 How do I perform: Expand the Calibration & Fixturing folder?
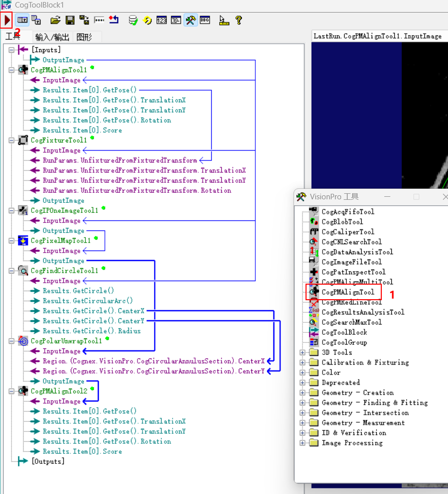[x=303, y=362]
